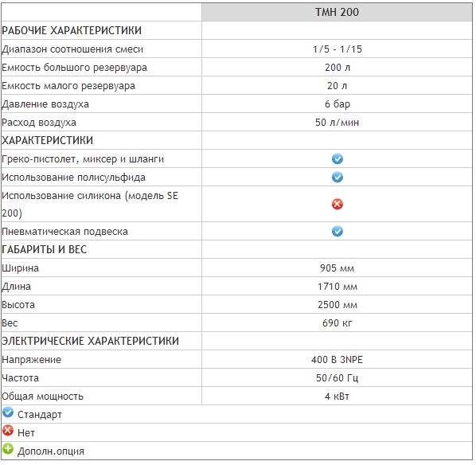Click the 905 мм width value
The width and height of the screenshot is (476, 465).
(x=337, y=268)
